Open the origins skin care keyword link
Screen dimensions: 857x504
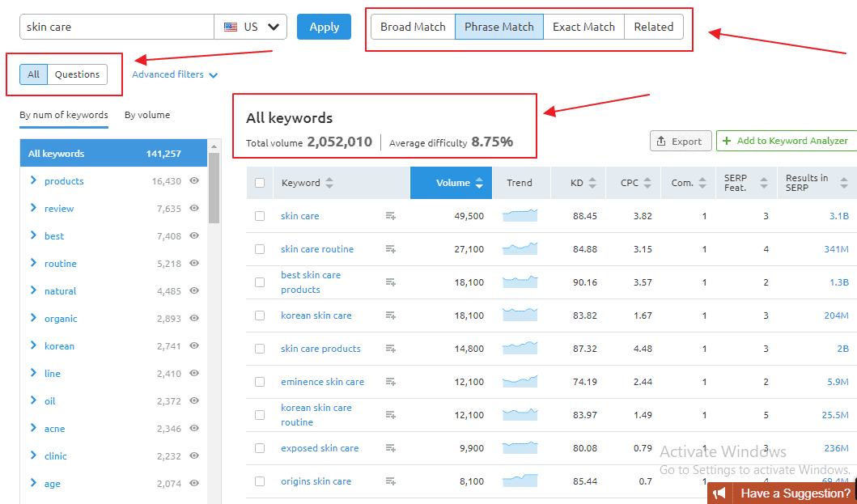316,481
